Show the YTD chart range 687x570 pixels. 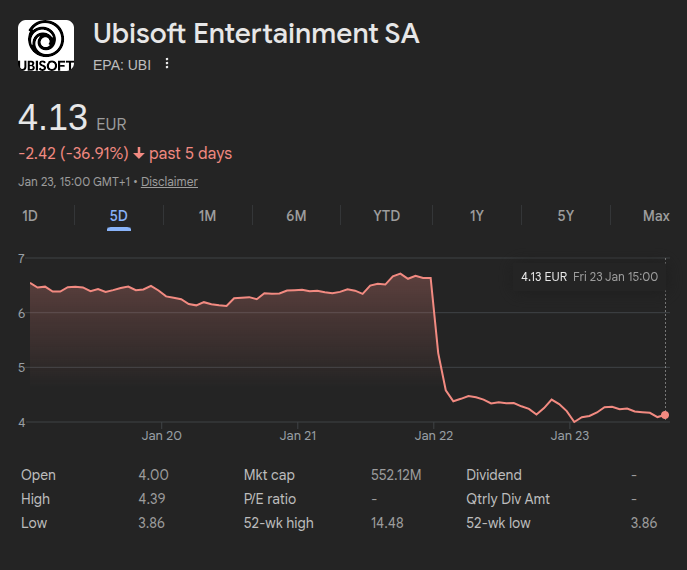[x=386, y=216]
